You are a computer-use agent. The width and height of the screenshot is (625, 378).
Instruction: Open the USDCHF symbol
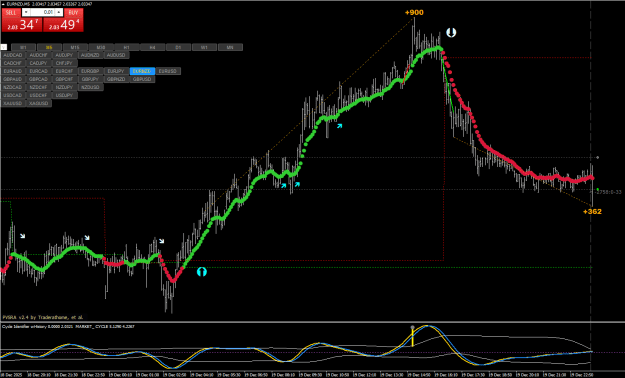[39, 95]
